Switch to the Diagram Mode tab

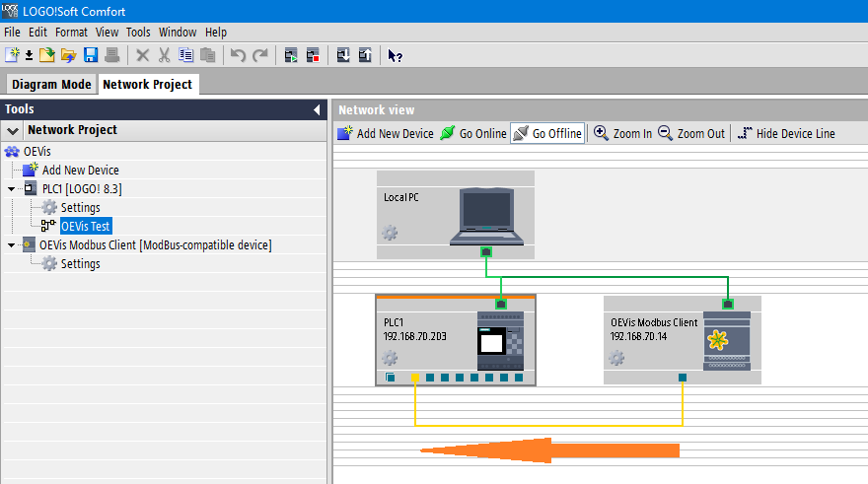point(51,85)
